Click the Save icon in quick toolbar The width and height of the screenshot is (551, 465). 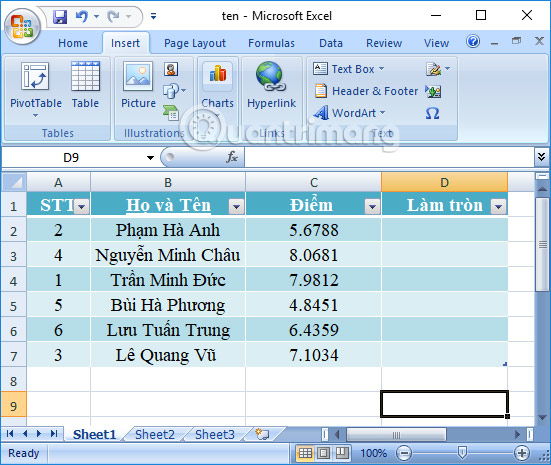coord(60,17)
